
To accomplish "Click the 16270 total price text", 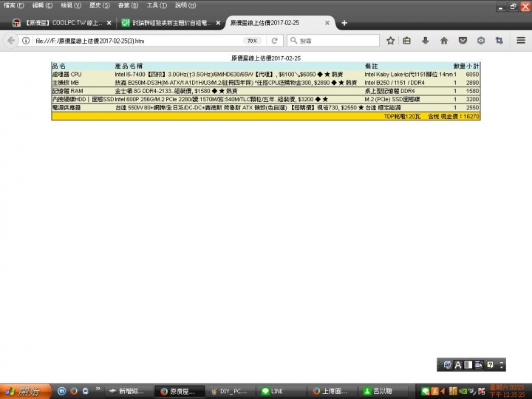I will 471,117.
